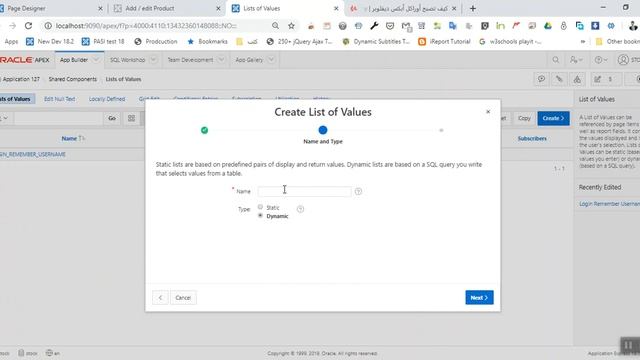The width and height of the screenshot is (640, 360).
Task: Close the Create List of Values dialog
Action: pos(488,111)
